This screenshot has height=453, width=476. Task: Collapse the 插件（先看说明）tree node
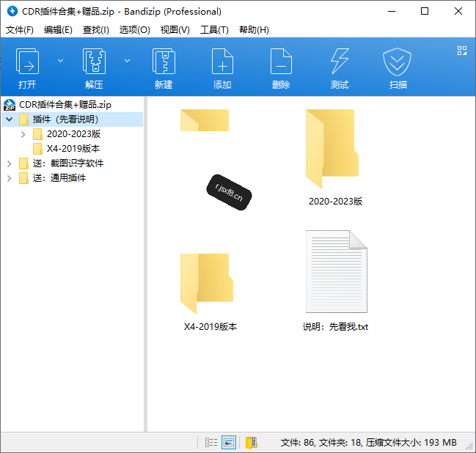[x=10, y=119]
